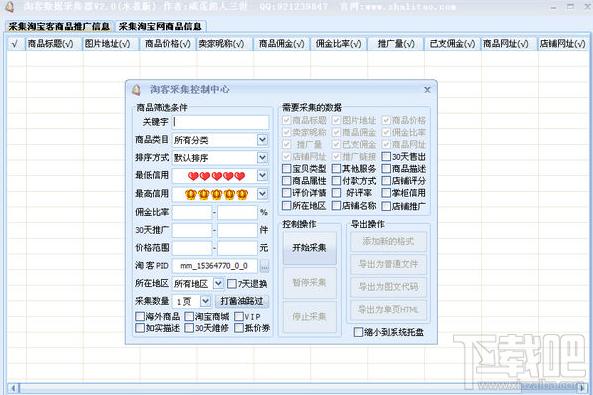Open the 所在地区 所有地区 dropdown
Viewport: 593px width, 395px height.
tap(218, 283)
